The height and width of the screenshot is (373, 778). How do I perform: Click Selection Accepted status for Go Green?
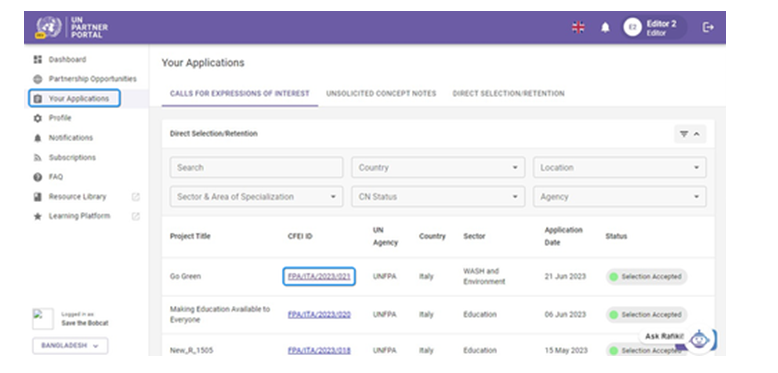click(646, 277)
